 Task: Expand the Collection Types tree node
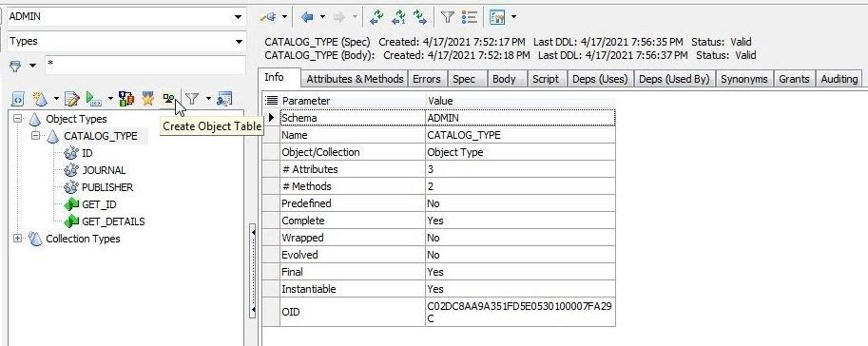coord(18,239)
